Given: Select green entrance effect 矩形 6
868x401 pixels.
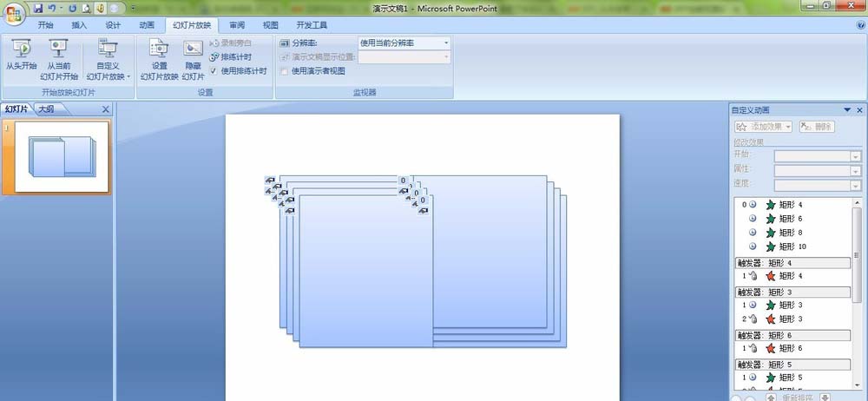Looking at the screenshot, I should click(x=793, y=219).
